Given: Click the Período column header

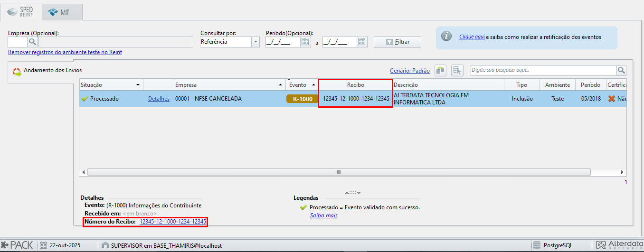Looking at the screenshot, I should [x=590, y=85].
